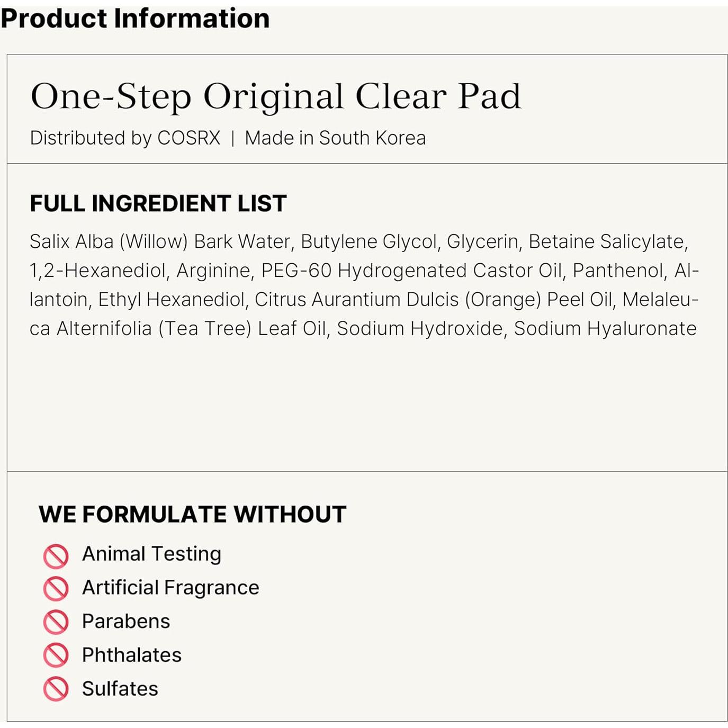Viewport: 728px width, 728px height.
Task: Click the FULL INGREDIENT LIST heading
Action: [158, 204]
